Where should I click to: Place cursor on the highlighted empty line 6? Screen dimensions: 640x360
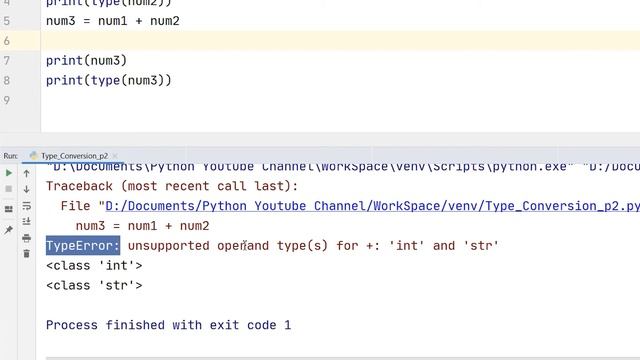(x=340, y=41)
